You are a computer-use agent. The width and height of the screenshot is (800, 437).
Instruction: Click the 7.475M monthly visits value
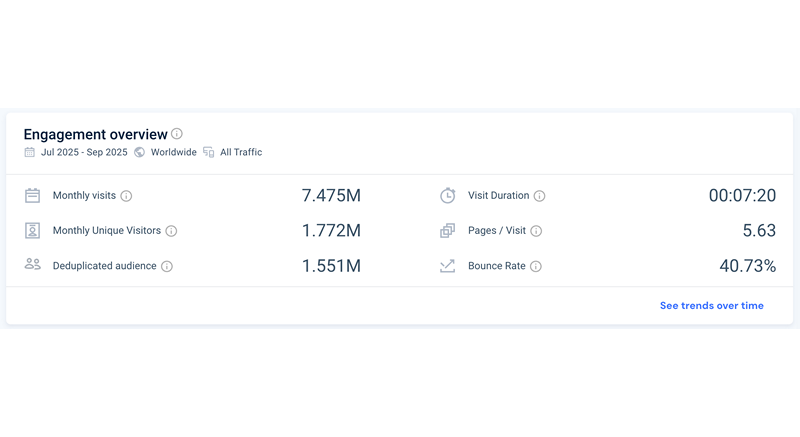pyautogui.click(x=331, y=196)
